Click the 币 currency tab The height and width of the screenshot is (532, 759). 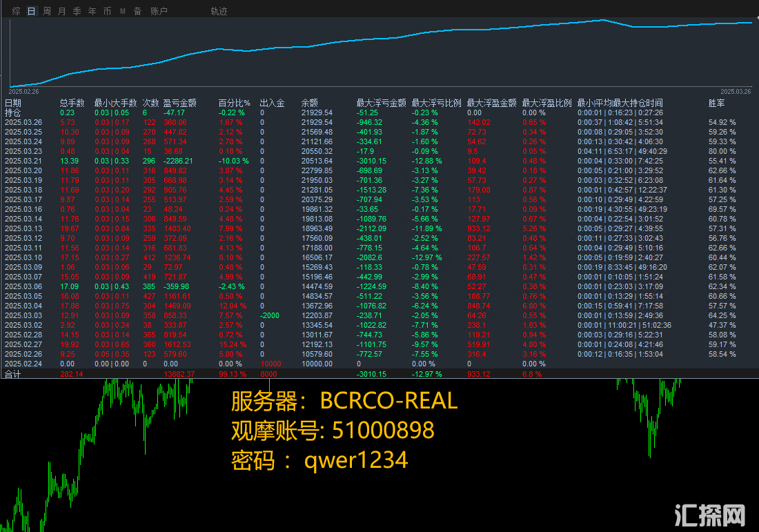[x=107, y=11]
